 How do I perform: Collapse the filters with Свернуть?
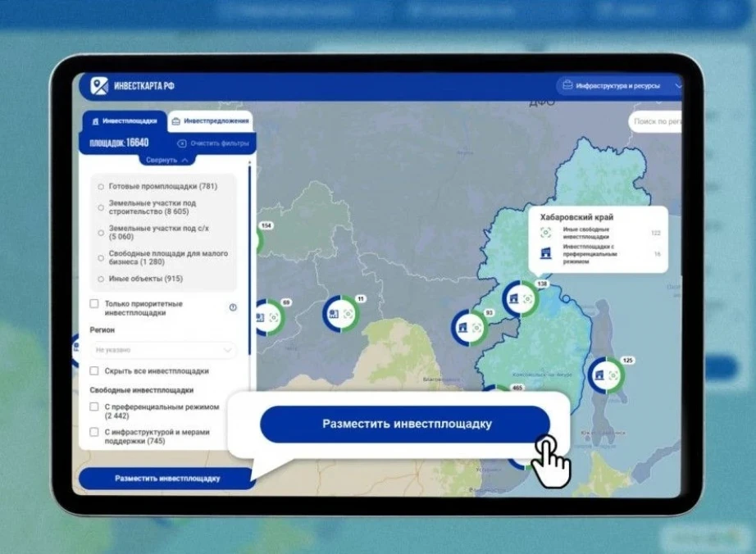[x=167, y=160]
